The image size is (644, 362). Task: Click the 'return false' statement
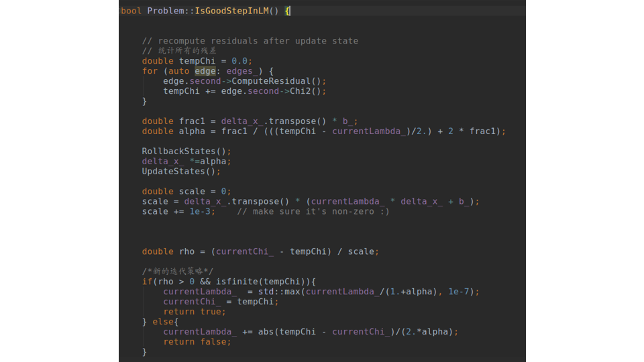pos(195,342)
